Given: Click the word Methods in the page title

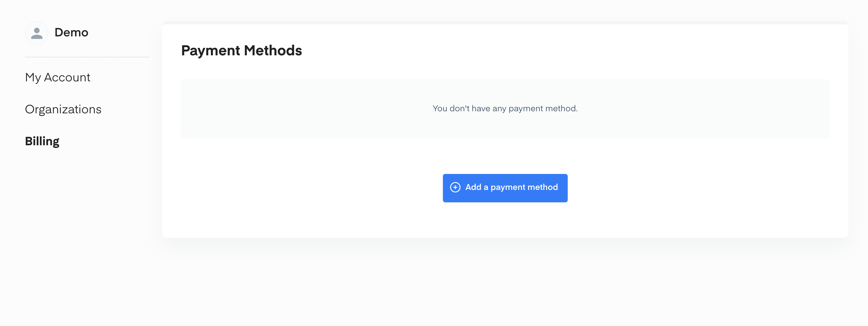Looking at the screenshot, I should tap(272, 51).
